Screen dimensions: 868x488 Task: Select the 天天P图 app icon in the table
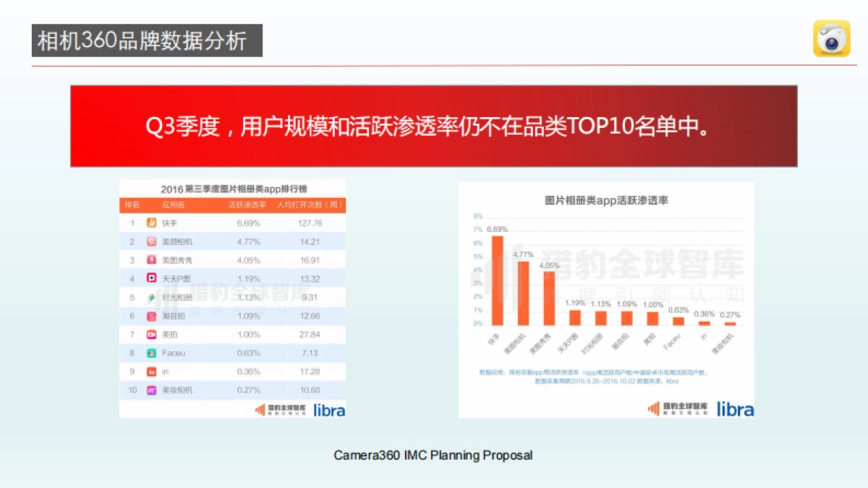pyautogui.click(x=152, y=278)
